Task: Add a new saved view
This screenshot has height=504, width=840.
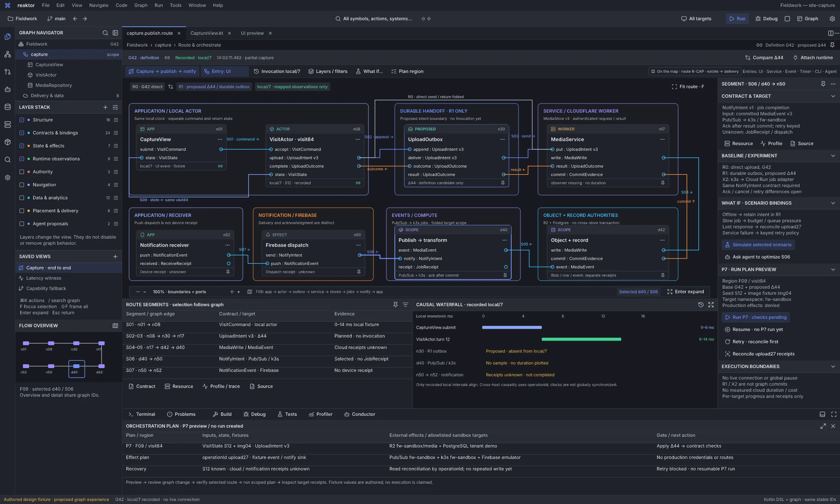Action: tap(115, 257)
